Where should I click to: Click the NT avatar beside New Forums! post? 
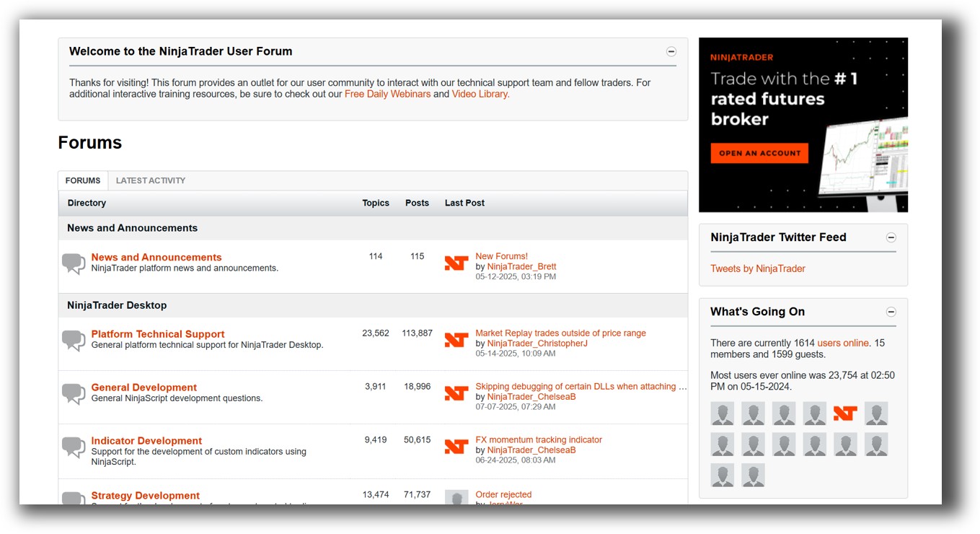tap(456, 263)
